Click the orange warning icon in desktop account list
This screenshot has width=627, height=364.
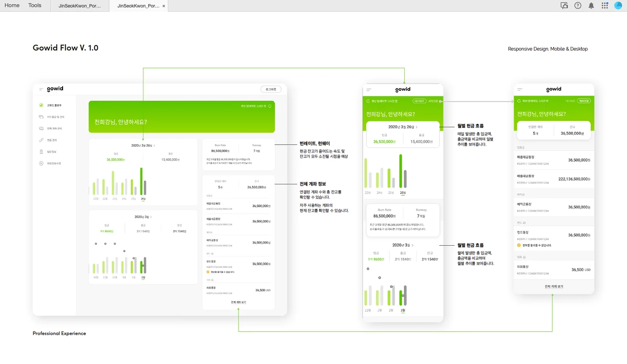208,272
